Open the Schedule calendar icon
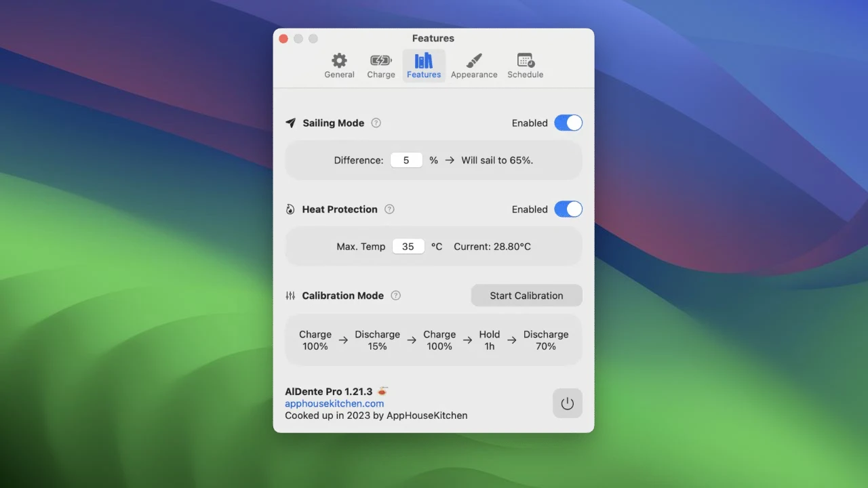Viewport: 868px width, 488px height. coord(525,60)
